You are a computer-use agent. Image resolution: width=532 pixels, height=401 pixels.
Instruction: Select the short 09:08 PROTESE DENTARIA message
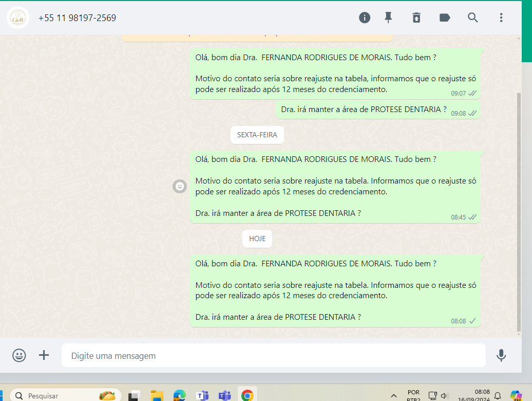click(x=378, y=110)
